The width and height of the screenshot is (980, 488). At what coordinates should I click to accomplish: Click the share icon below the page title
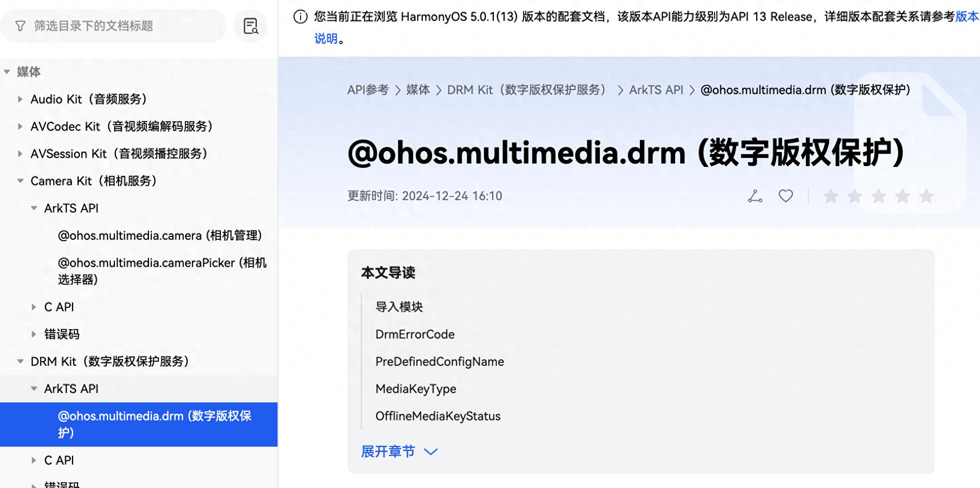click(x=754, y=195)
